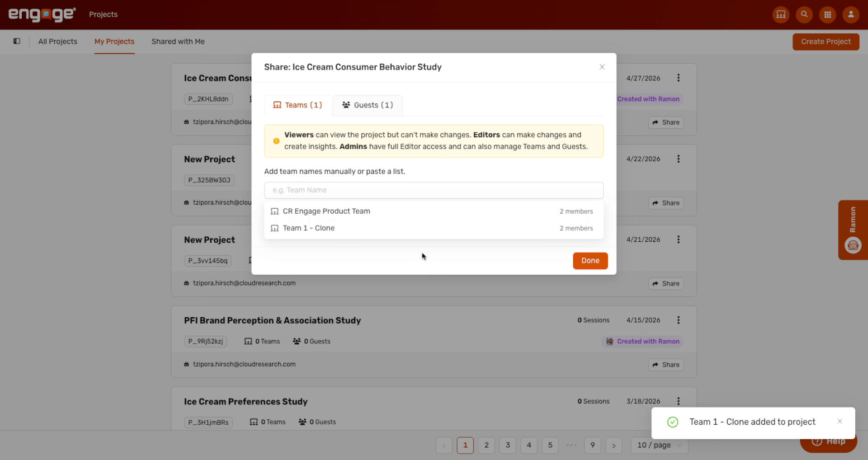868x460 pixels.
Task: Click the warning info icon in the banner
Action: click(x=276, y=141)
